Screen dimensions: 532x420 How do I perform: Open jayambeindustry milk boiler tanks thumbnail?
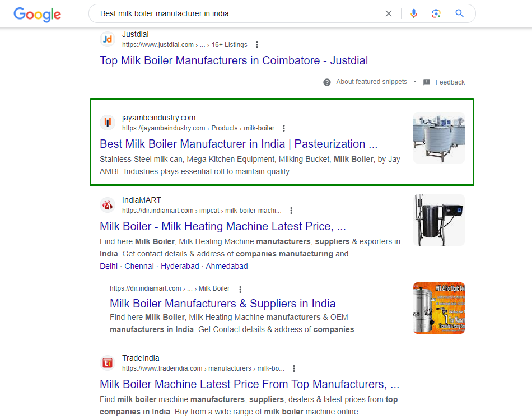[x=438, y=138]
